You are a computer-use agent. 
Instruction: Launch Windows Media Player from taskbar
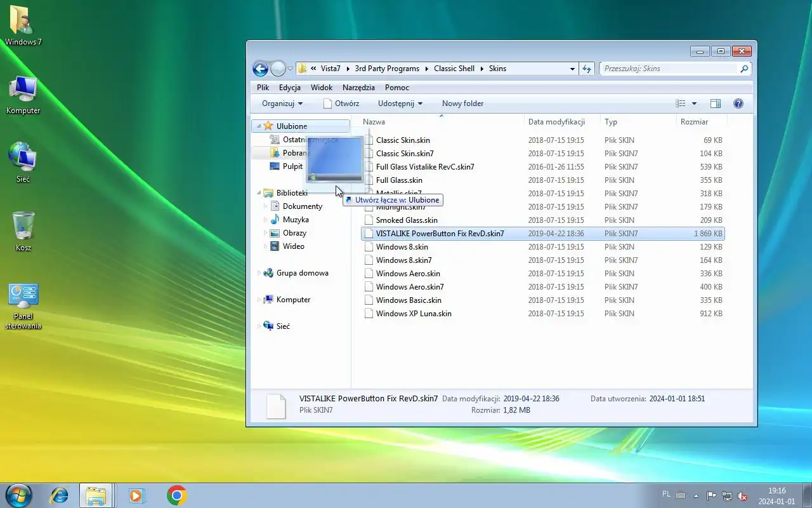pyautogui.click(x=136, y=495)
